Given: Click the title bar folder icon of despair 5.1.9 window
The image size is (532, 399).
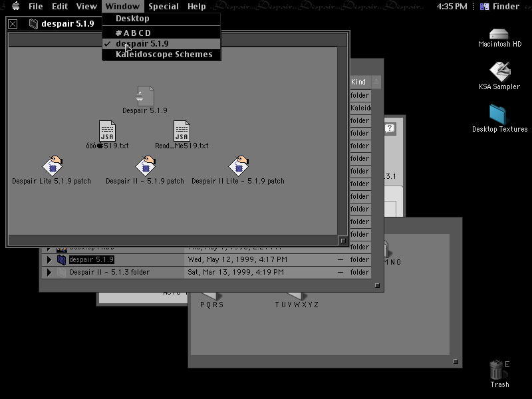Looking at the screenshot, I should tap(33, 24).
